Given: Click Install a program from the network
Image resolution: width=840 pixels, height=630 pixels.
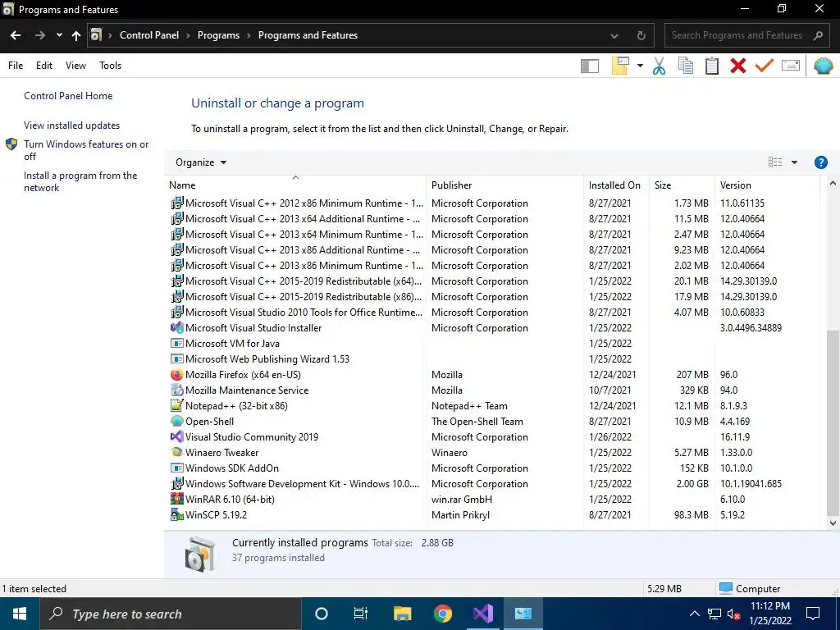Looking at the screenshot, I should (80, 181).
